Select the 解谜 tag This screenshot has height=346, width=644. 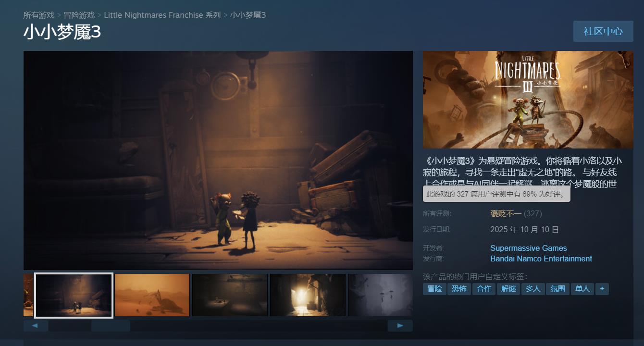[x=508, y=289]
